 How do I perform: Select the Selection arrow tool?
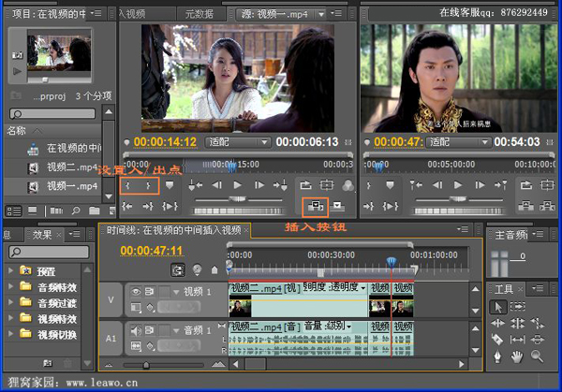(x=498, y=307)
